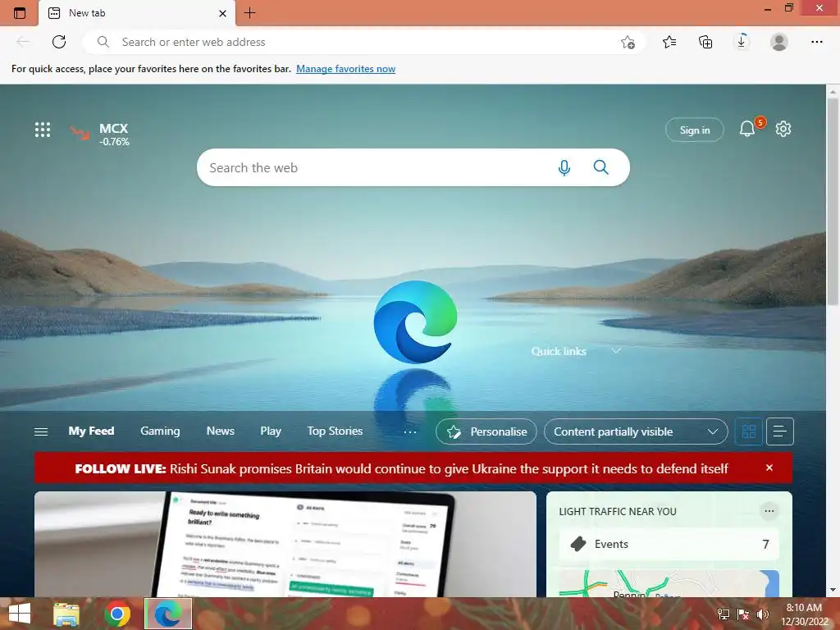Open the feed hamburger menu icon
Screen dimensions: 840x630
(x=41, y=431)
